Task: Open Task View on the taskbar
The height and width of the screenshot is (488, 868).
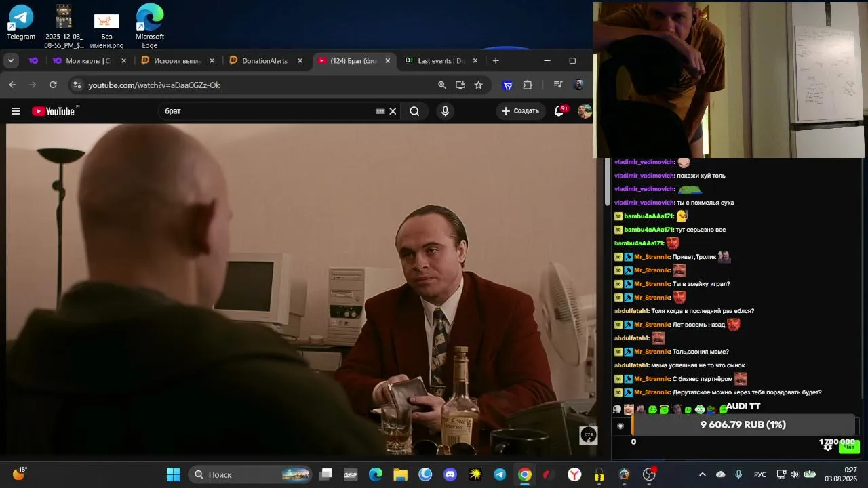Action: 326,474
